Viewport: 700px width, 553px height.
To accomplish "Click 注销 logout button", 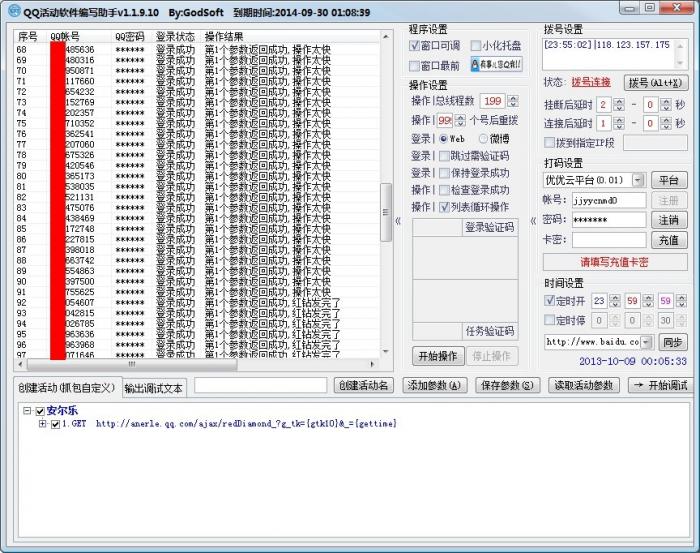I will coord(669,220).
